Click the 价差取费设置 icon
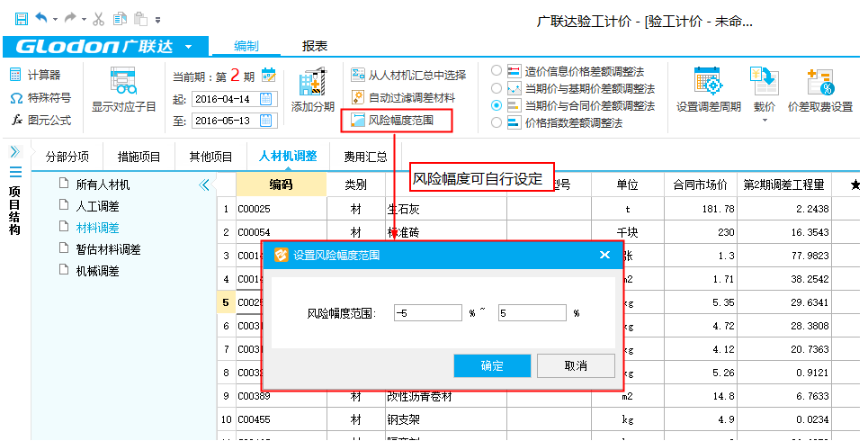Viewport: 868px width, 441px height. point(819,83)
